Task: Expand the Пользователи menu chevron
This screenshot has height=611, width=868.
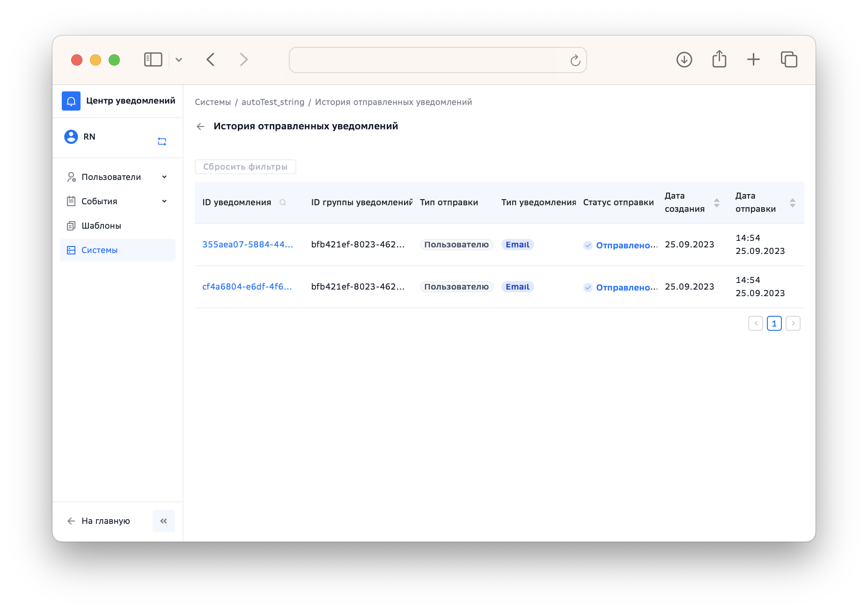Action: pyautogui.click(x=164, y=177)
